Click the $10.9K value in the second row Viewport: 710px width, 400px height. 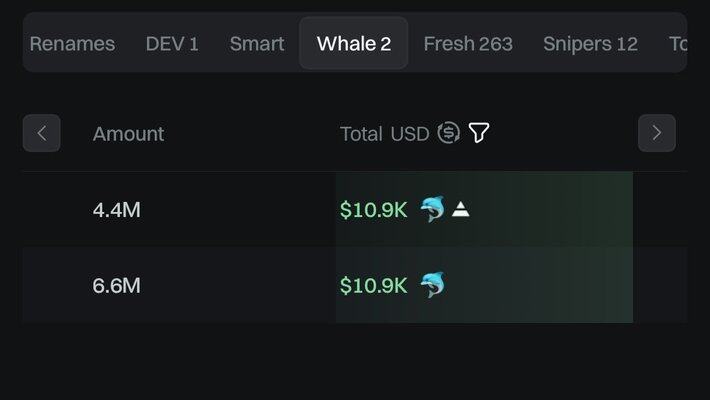point(373,286)
